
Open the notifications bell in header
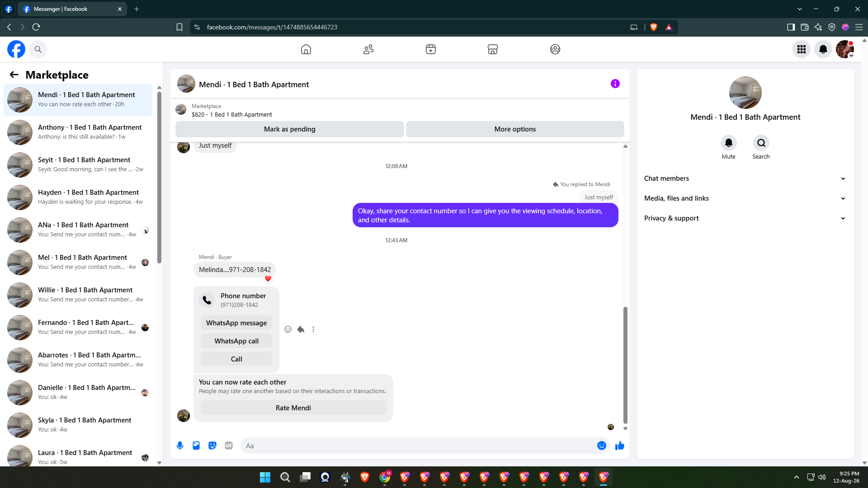pos(823,49)
